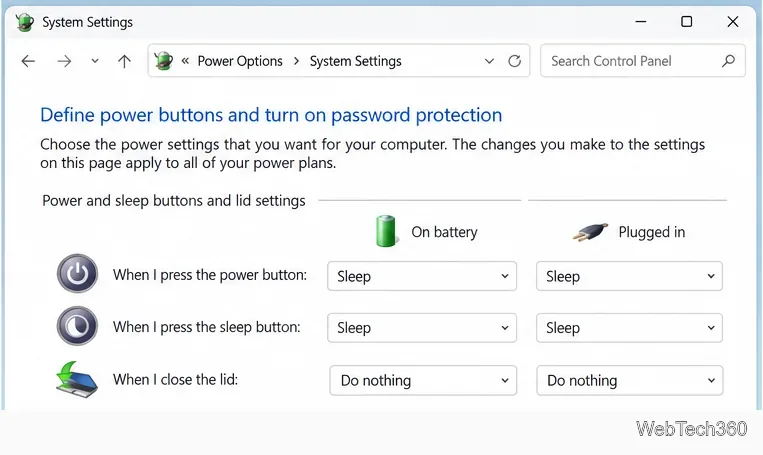Click the Search Control Panel field
This screenshot has width=763, height=455.
(x=643, y=61)
